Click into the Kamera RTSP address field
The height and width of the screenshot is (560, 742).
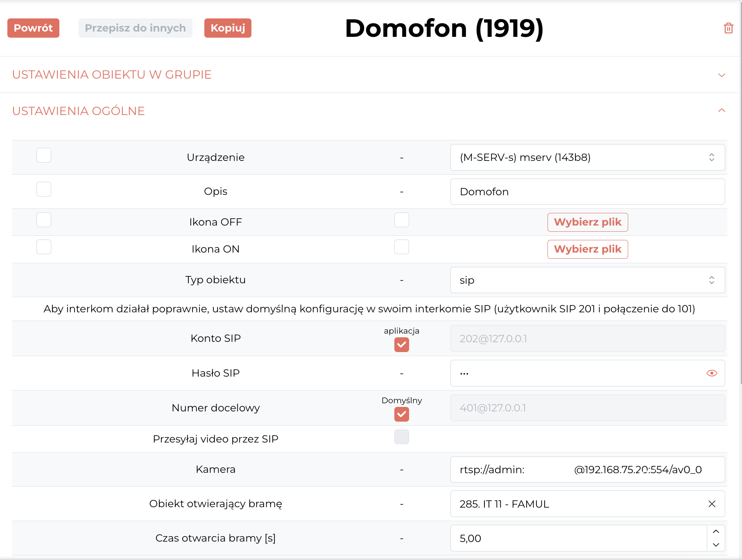588,470
